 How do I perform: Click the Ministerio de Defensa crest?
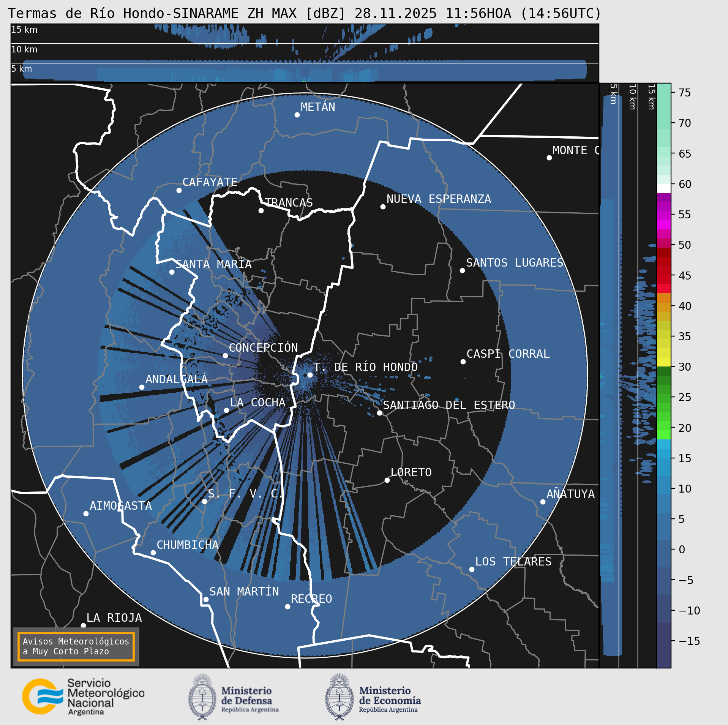[202, 697]
